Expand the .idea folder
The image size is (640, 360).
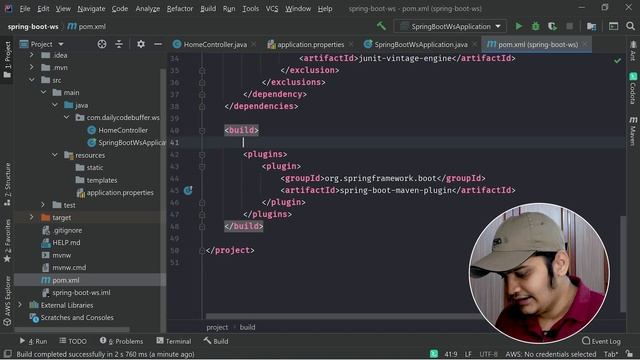(x=31, y=55)
